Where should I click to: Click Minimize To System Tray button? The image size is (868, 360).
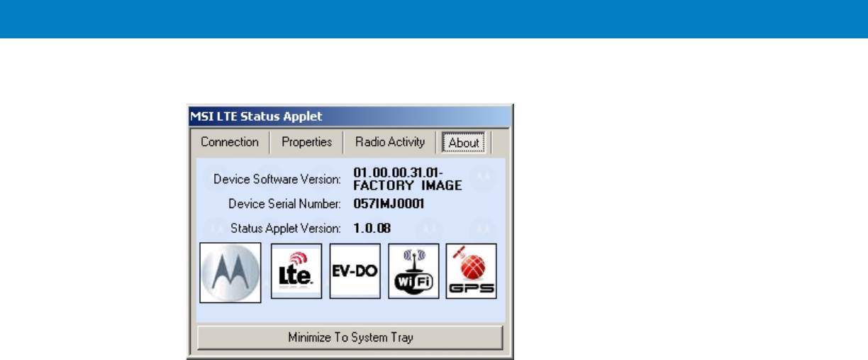tap(350, 337)
